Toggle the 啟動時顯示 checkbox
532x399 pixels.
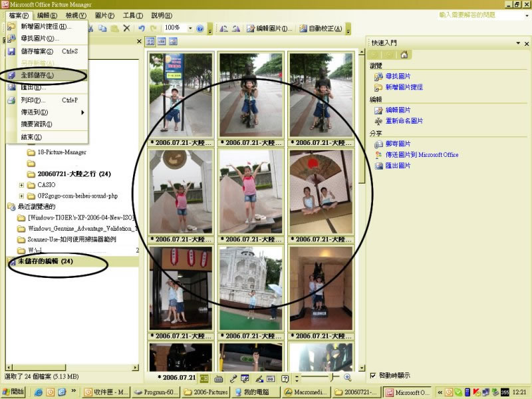point(372,375)
